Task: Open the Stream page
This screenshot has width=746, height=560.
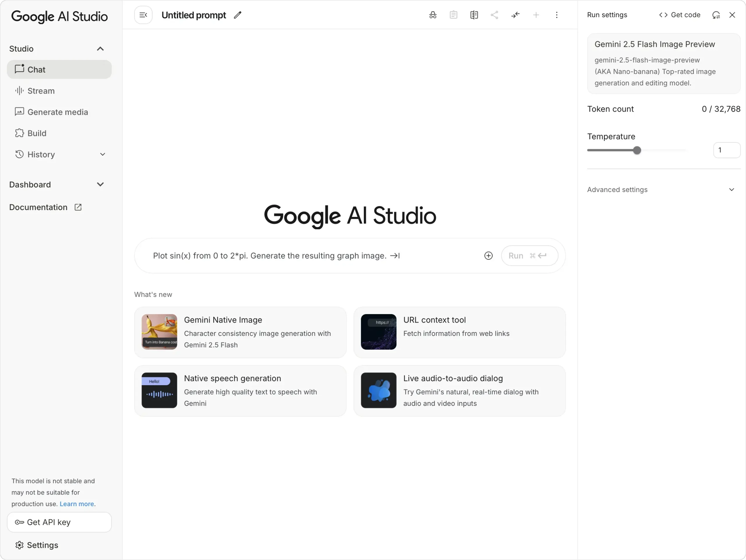Action: coord(59,91)
